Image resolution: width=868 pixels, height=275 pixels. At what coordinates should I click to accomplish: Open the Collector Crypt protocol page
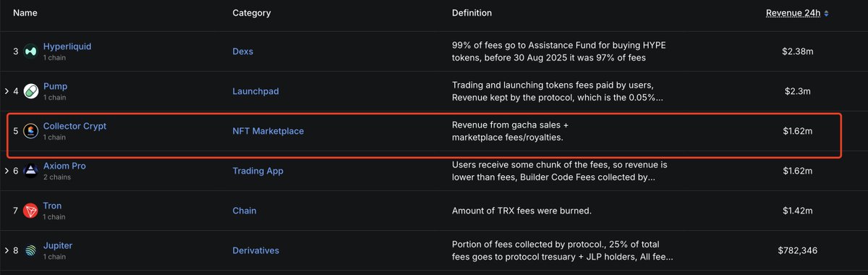tap(75, 126)
